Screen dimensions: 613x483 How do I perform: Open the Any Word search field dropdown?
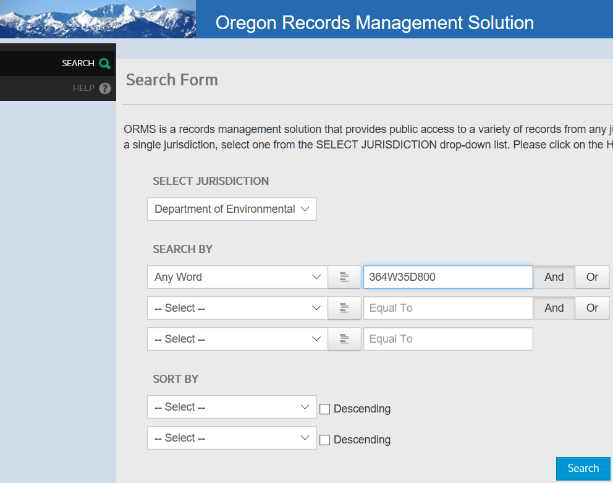[x=237, y=277]
